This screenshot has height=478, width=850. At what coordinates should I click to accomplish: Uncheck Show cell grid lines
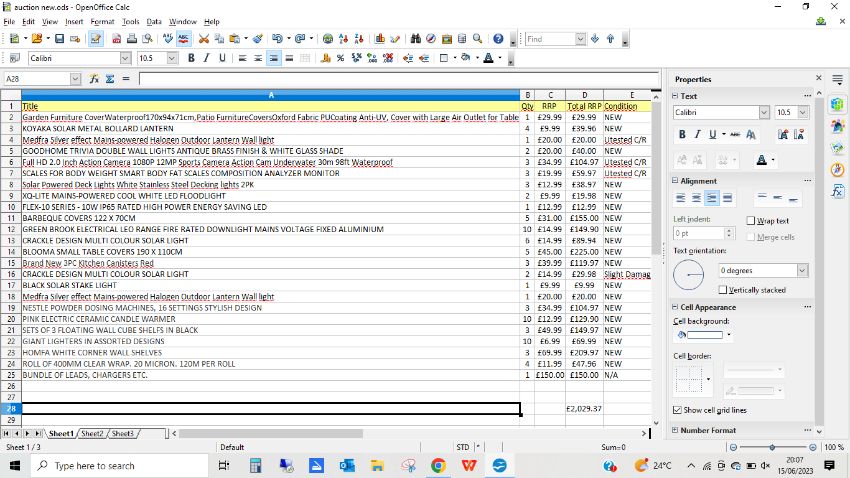coord(677,410)
